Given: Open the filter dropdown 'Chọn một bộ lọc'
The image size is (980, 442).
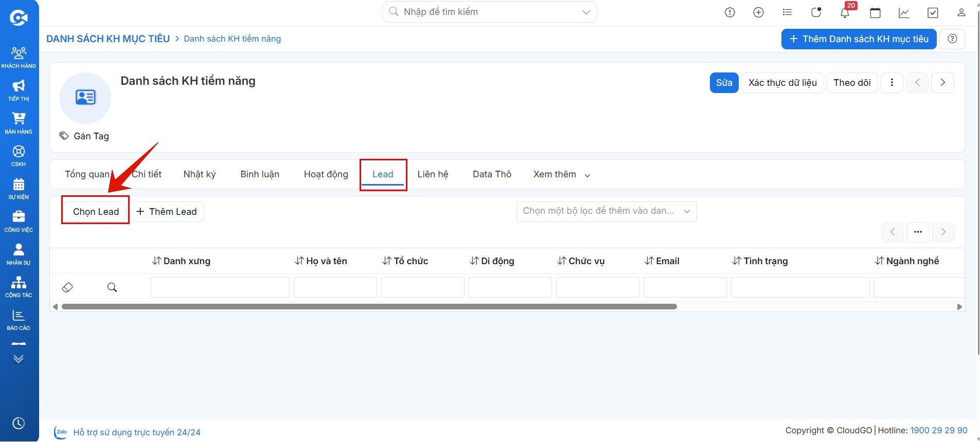Looking at the screenshot, I should [607, 211].
